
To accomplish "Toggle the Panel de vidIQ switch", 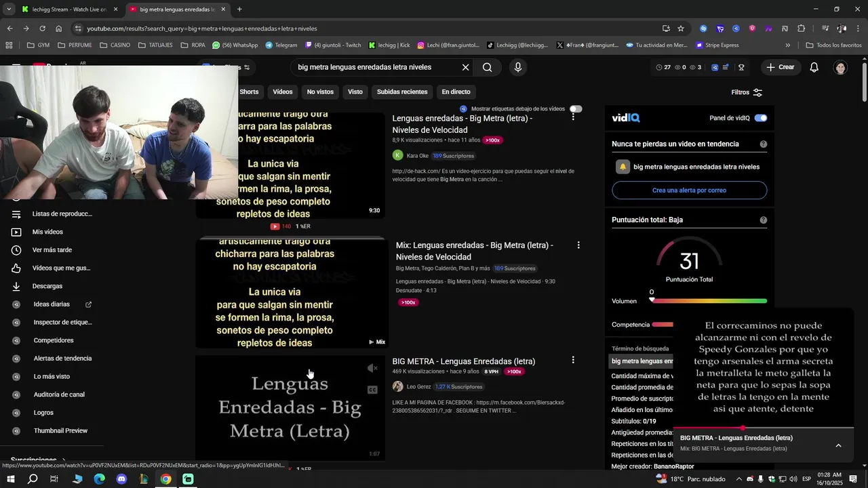I will point(761,118).
